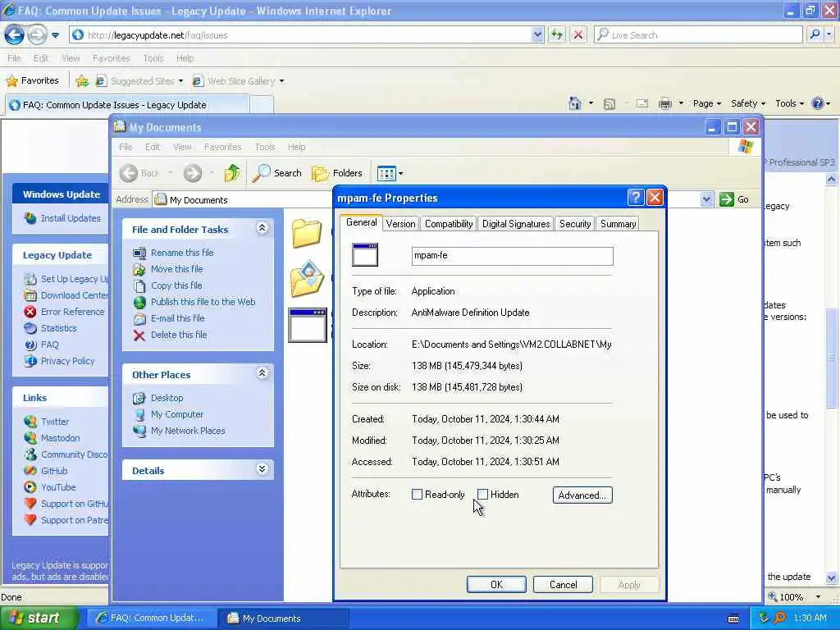The height and width of the screenshot is (630, 840).
Task: Click the IE Help question mark icon
Action: click(x=818, y=103)
